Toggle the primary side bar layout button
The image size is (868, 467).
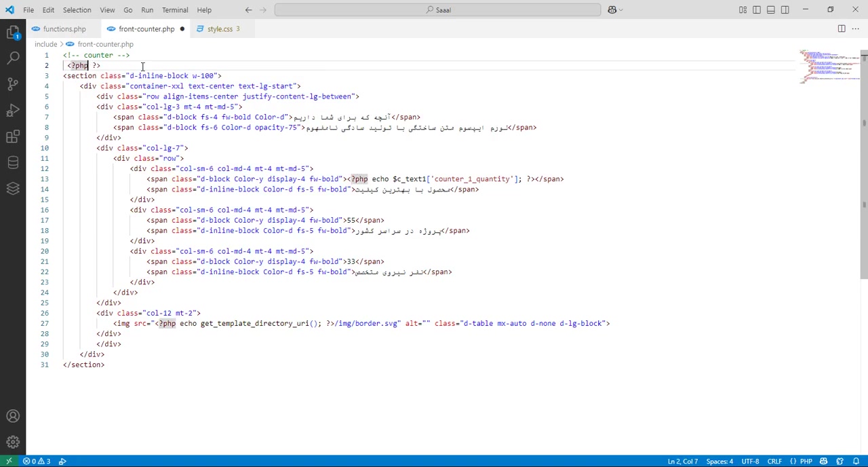[x=757, y=10]
